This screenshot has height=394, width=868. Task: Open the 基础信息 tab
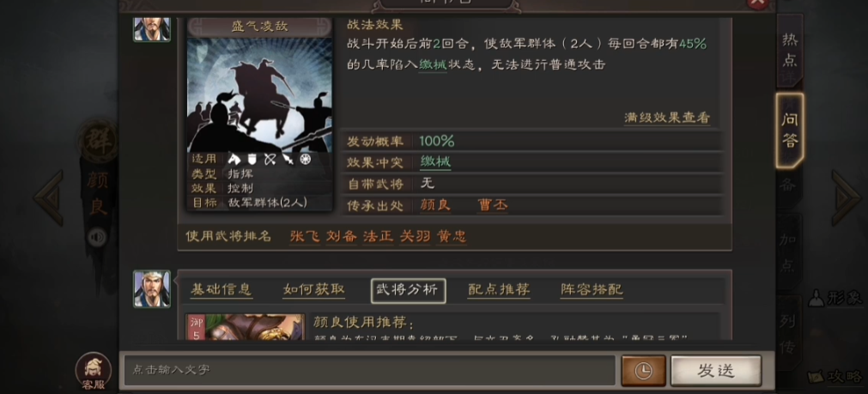point(221,290)
